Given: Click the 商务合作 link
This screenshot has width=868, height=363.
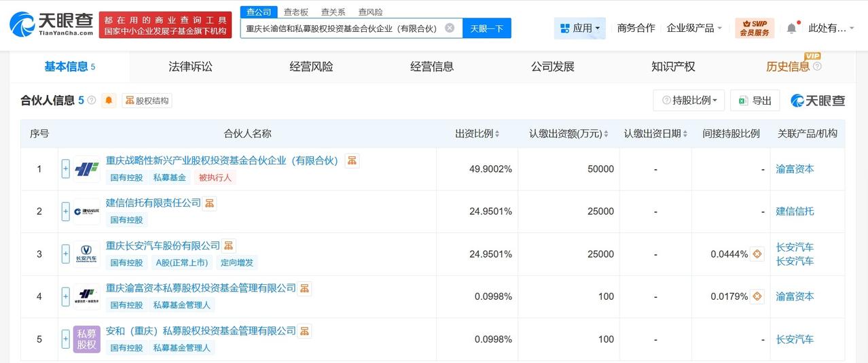Looking at the screenshot, I should coord(636,28).
